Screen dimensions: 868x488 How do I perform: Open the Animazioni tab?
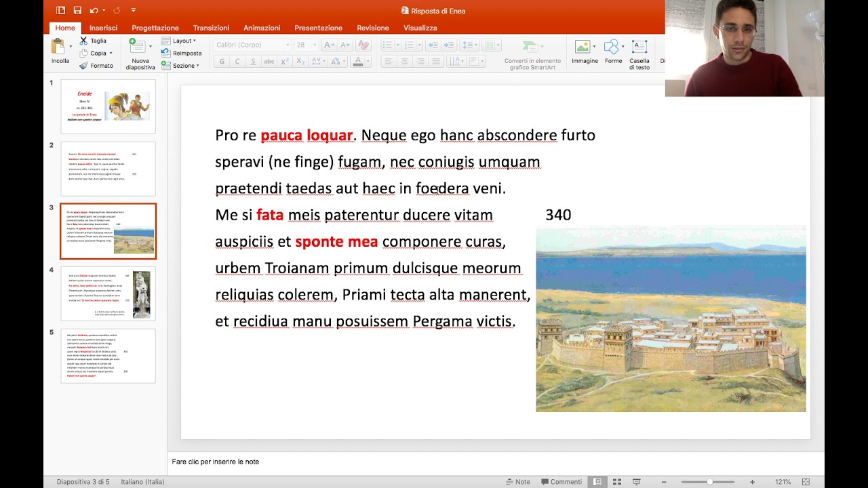tap(262, 28)
